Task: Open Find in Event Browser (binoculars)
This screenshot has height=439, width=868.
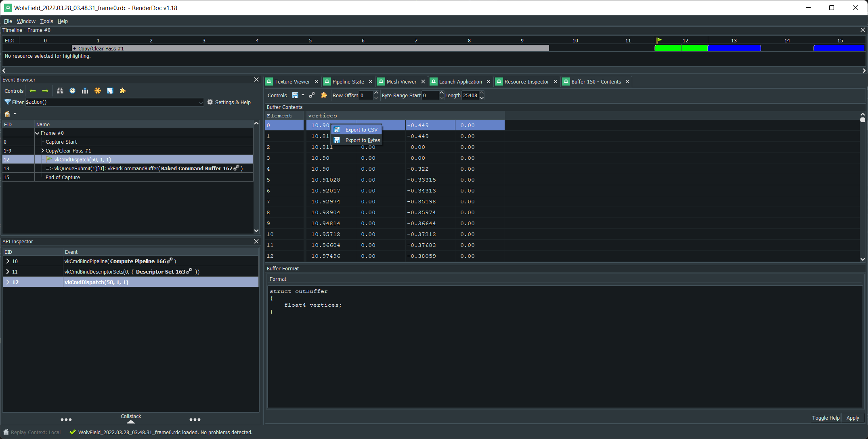Action: (60, 91)
